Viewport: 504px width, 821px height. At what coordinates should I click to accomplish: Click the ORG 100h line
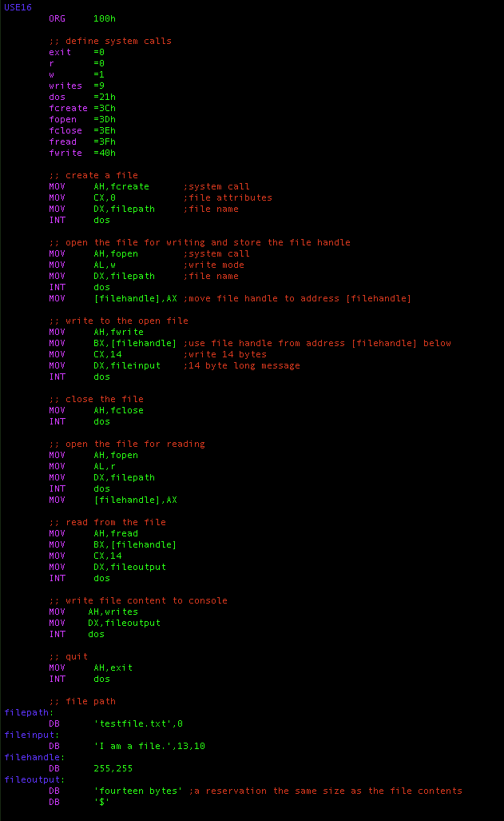(82, 18)
